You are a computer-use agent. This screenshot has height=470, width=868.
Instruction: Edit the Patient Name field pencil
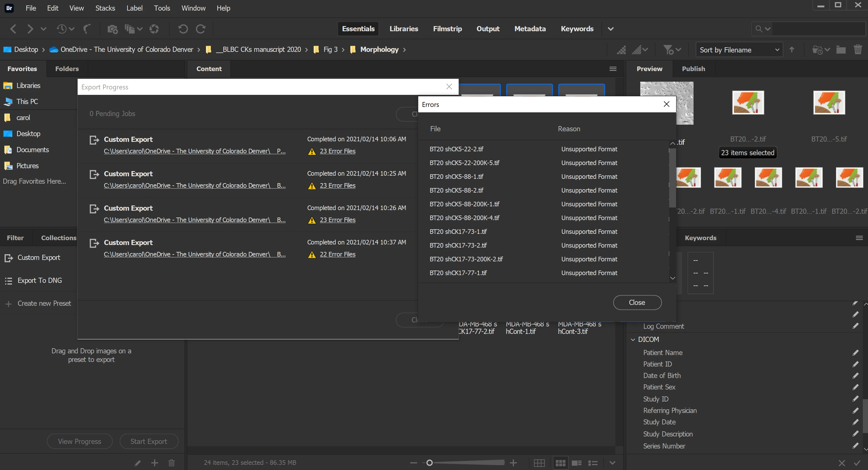(855, 353)
